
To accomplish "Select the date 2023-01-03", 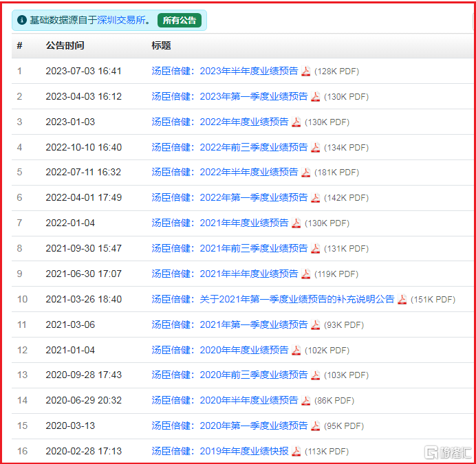I will pos(70,122).
